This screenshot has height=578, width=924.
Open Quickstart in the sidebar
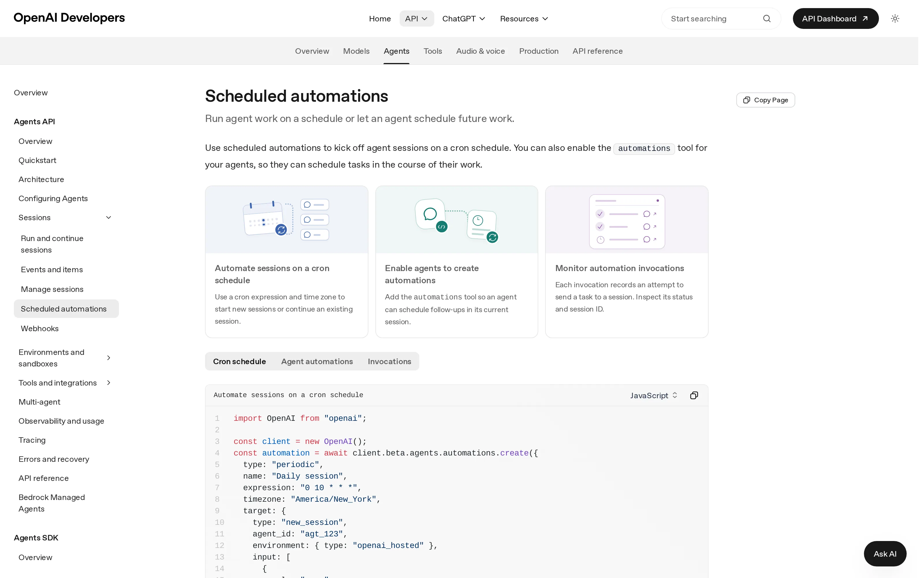click(x=38, y=160)
